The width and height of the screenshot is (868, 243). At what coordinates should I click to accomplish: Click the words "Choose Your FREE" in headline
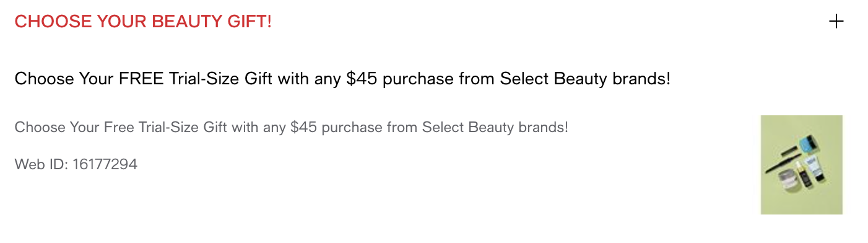[x=89, y=79]
